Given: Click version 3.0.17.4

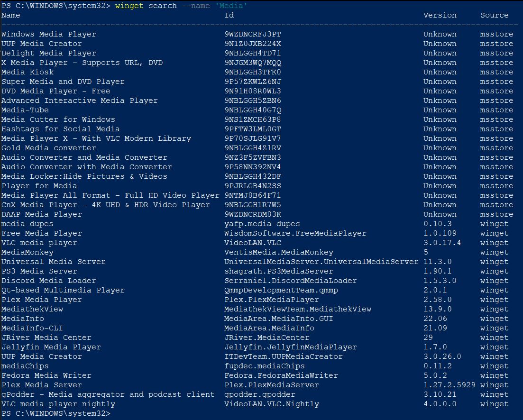Looking at the screenshot, I should [x=442, y=243].
